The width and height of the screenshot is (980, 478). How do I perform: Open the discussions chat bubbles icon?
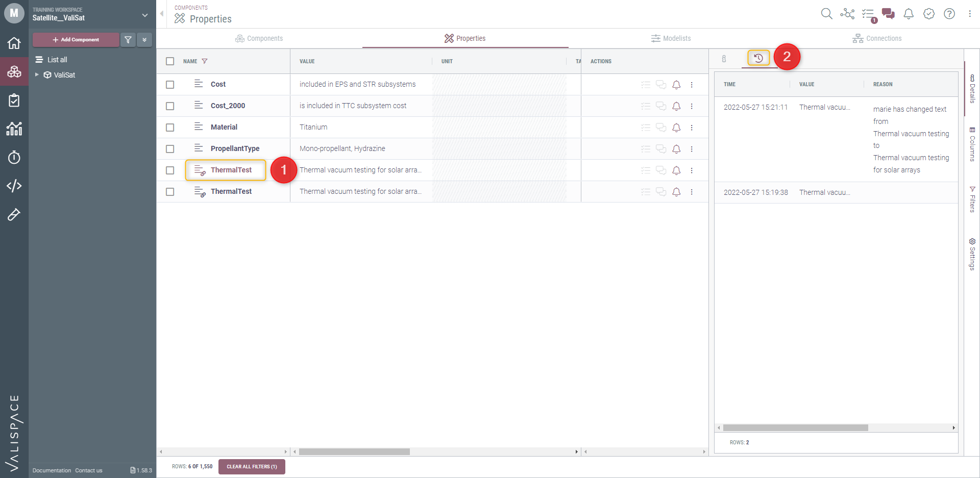tap(888, 14)
